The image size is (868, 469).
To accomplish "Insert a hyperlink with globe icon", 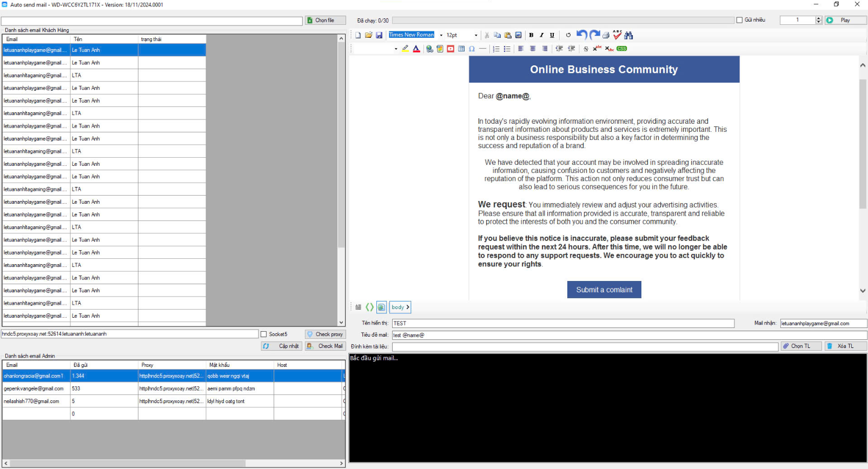I will click(x=429, y=49).
